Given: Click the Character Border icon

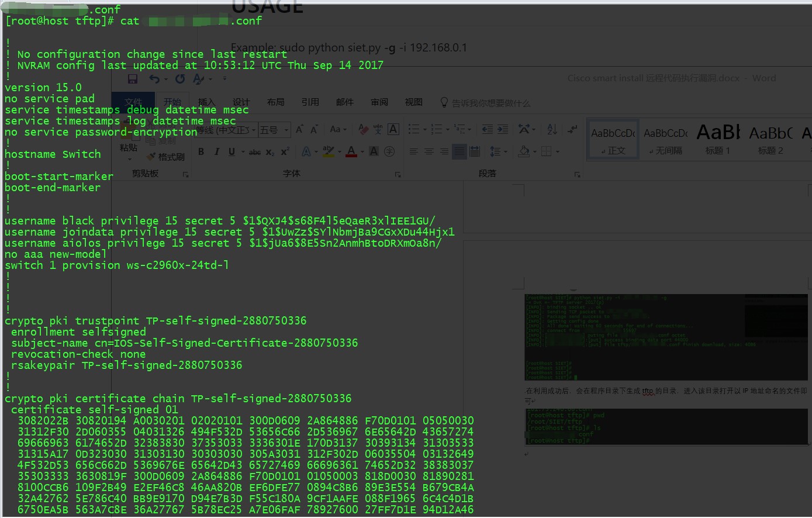Looking at the screenshot, I should pyautogui.click(x=393, y=129).
